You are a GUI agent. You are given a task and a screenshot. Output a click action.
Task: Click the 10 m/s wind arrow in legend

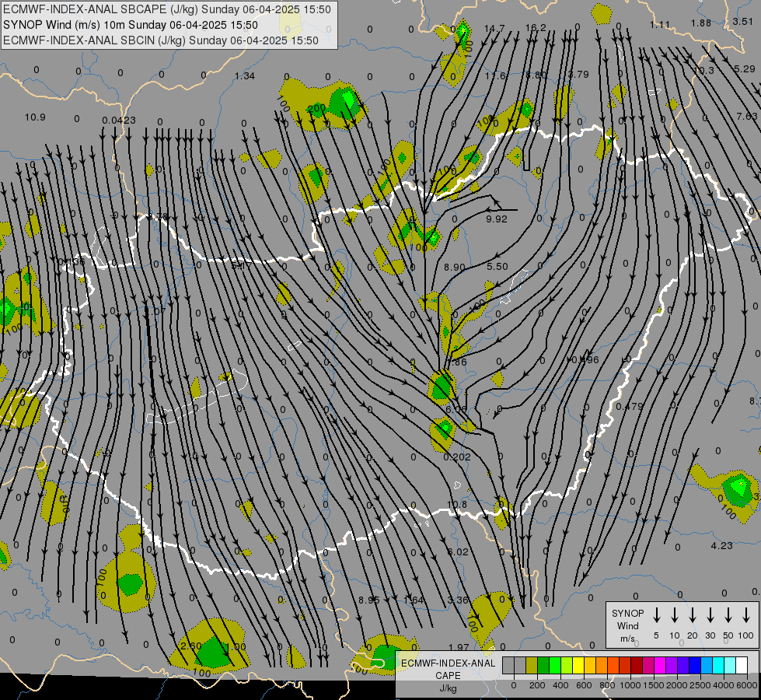[675, 615]
